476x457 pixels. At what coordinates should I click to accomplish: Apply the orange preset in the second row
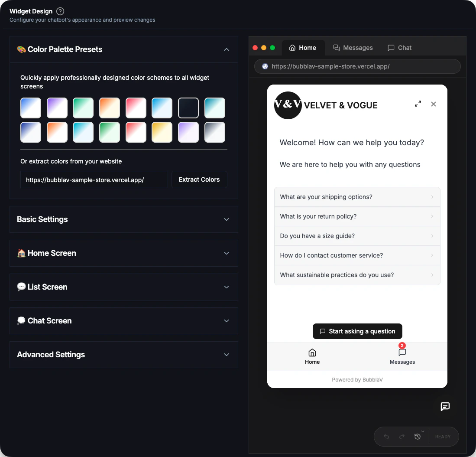(x=57, y=132)
